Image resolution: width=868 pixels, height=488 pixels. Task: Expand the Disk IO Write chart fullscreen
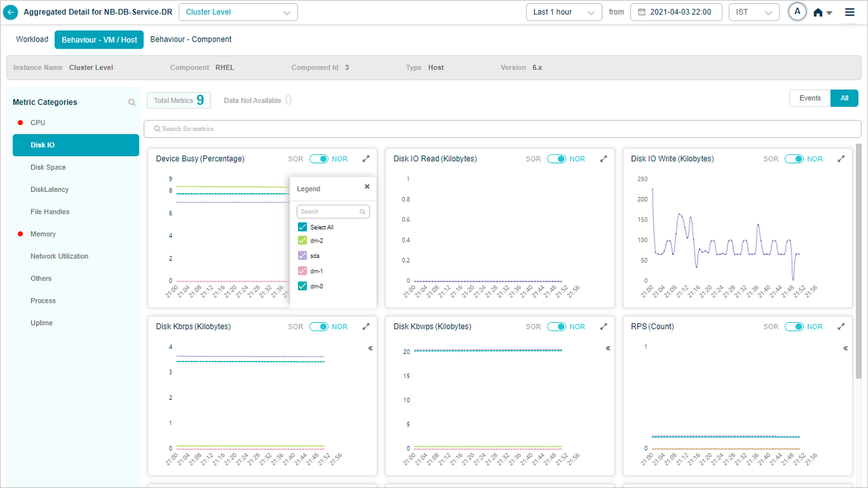(x=841, y=159)
